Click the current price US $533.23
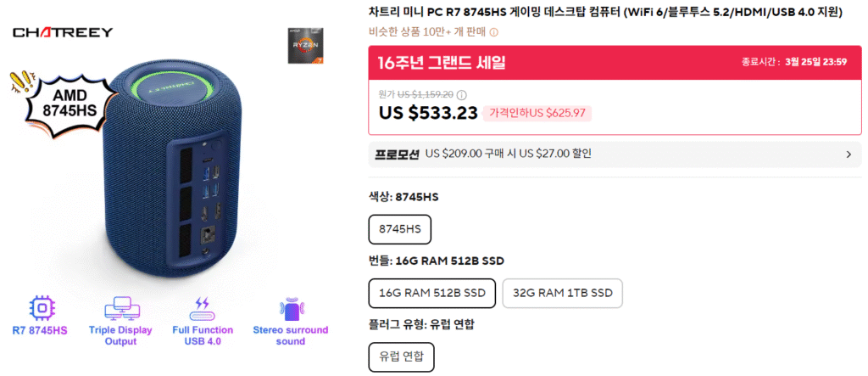 click(x=428, y=113)
